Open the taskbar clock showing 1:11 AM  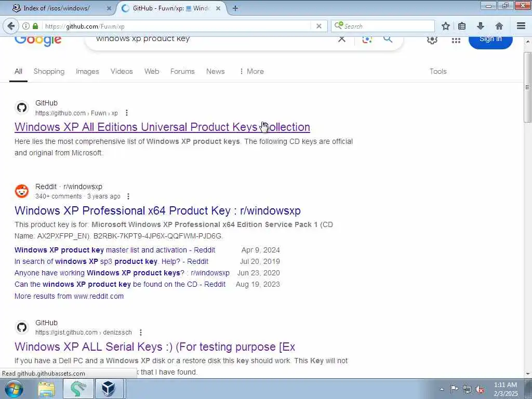tap(506, 389)
